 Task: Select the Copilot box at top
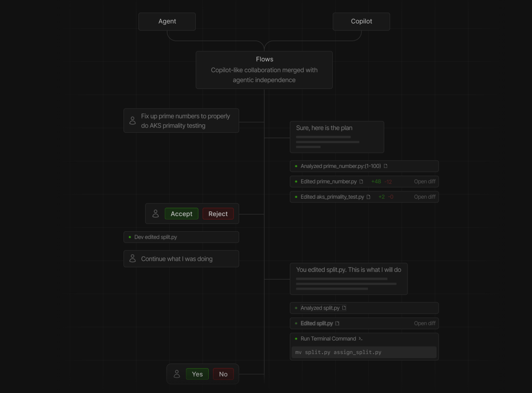click(361, 21)
